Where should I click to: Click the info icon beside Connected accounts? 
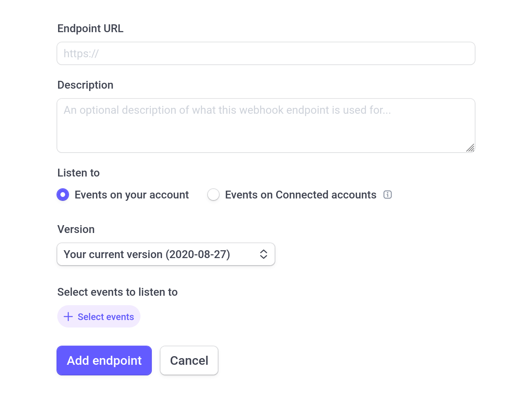point(388,195)
